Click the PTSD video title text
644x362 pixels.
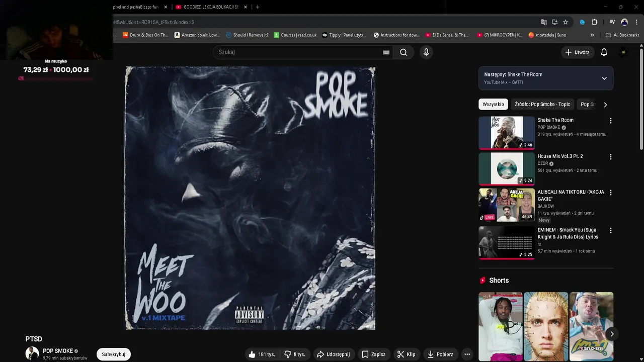pyautogui.click(x=34, y=339)
